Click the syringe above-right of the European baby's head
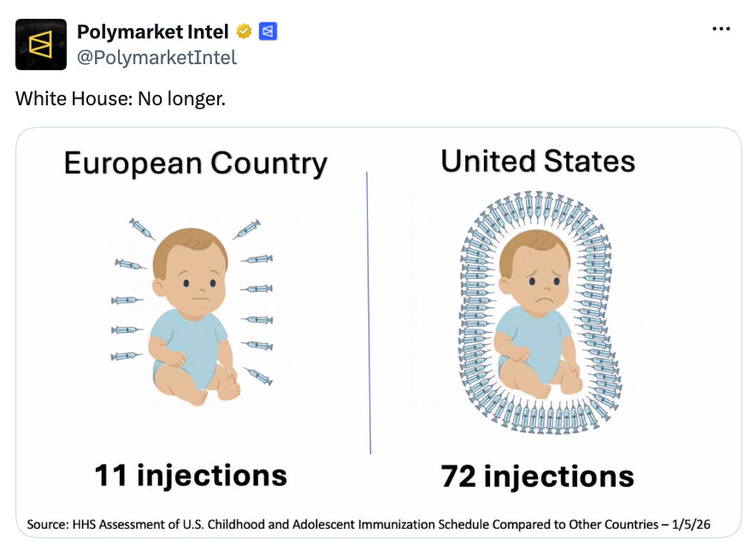Image resolution: width=756 pixels, height=558 pixels. [246, 229]
